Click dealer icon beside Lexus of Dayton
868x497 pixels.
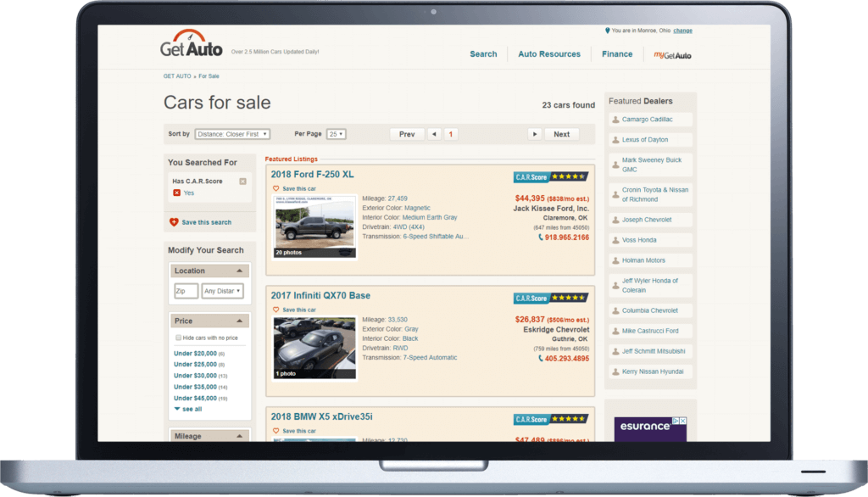615,140
